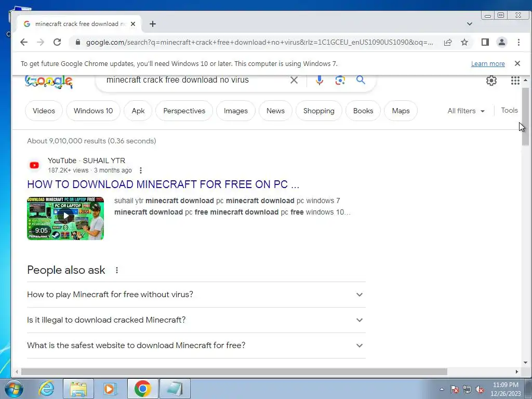The height and width of the screenshot is (399, 532).
Task: Click the Chrome taskbar button
Action: point(142,389)
